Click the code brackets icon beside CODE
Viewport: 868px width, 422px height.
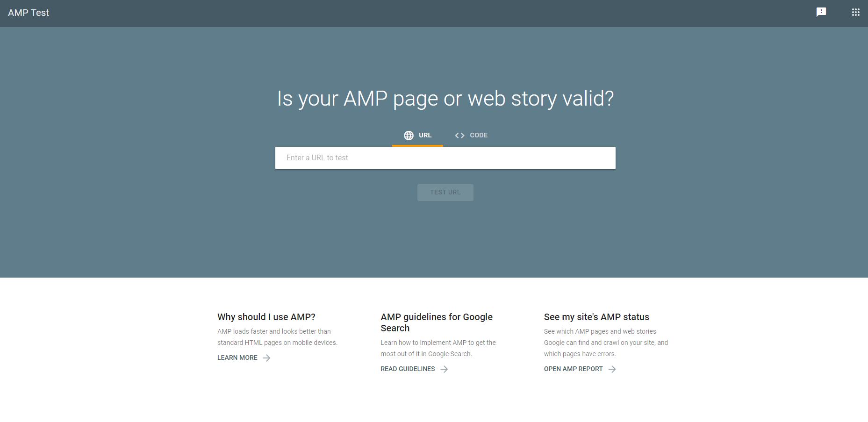pos(459,135)
